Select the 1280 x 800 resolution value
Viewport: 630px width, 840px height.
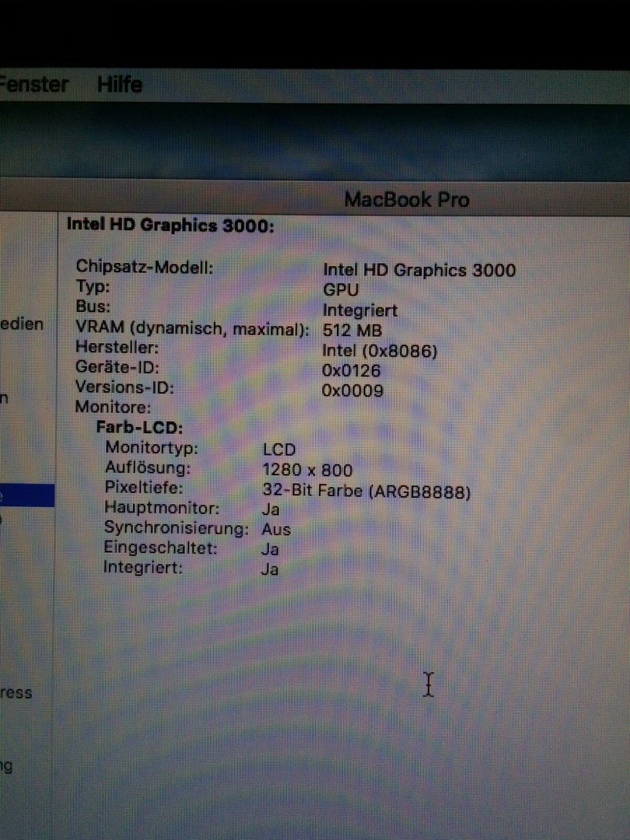(x=307, y=471)
